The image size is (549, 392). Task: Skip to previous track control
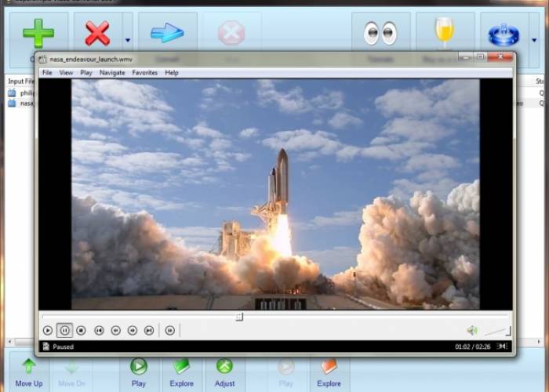point(99,330)
